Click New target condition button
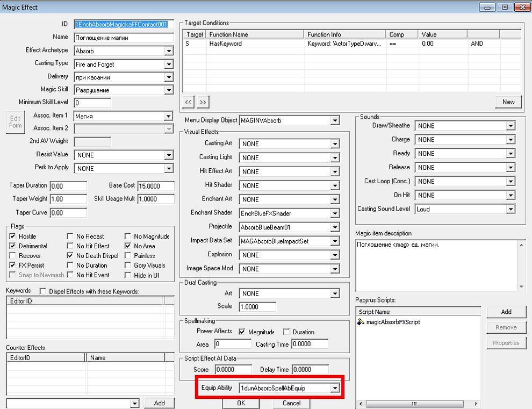This screenshot has width=532, height=409. pyautogui.click(x=508, y=102)
